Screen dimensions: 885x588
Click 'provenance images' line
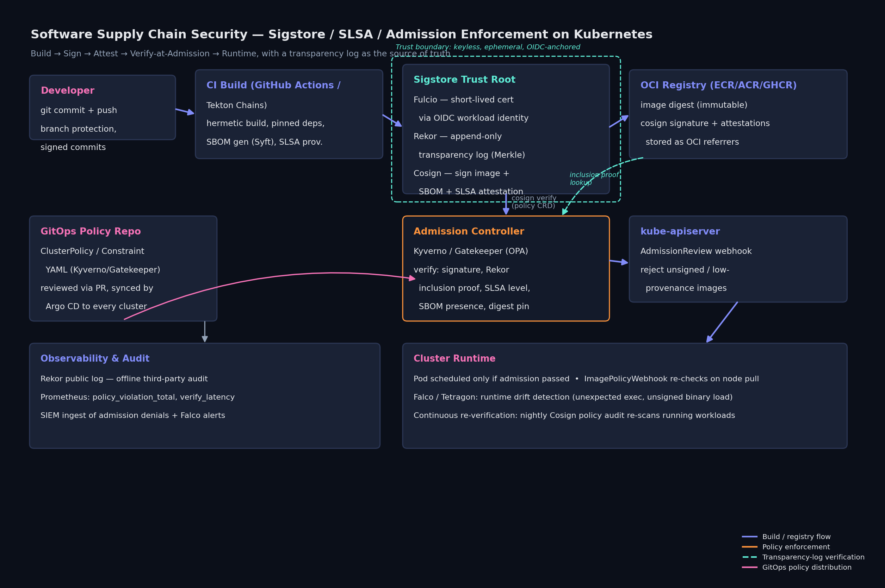coord(686,288)
